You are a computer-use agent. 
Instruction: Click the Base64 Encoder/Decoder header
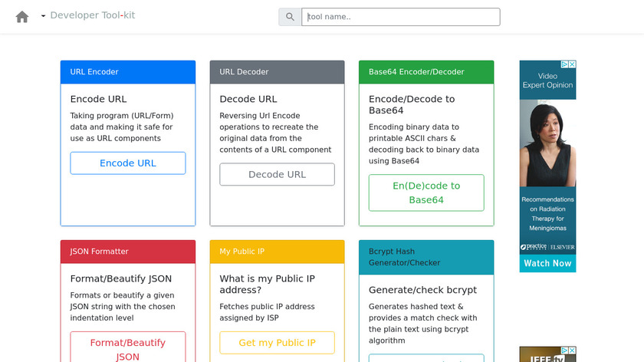pyautogui.click(x=426, y=72)
